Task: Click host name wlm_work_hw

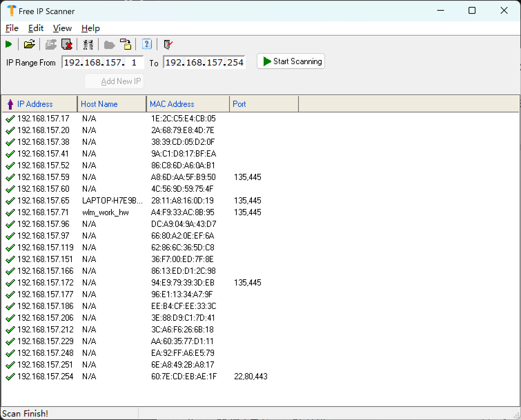Action: (x=106, y=212)
